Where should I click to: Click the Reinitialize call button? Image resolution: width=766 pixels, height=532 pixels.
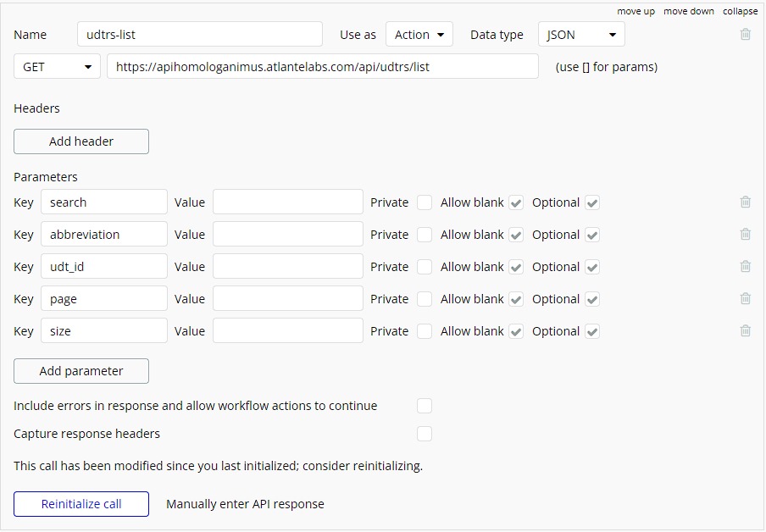pos(81,504)
